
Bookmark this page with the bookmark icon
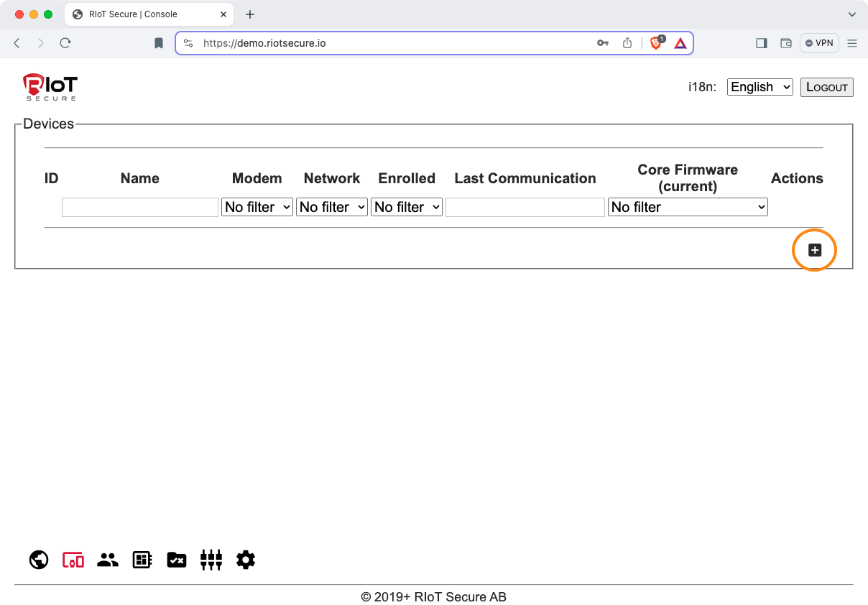tap(159, 43)
